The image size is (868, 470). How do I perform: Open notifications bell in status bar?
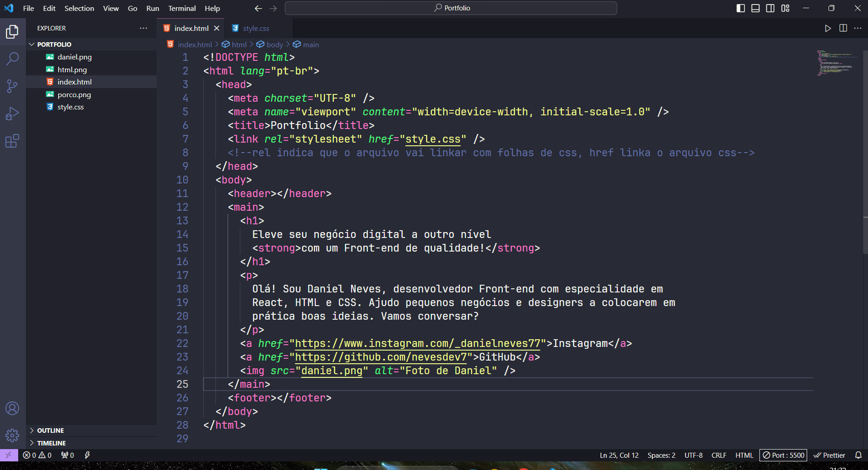(858, 455)
